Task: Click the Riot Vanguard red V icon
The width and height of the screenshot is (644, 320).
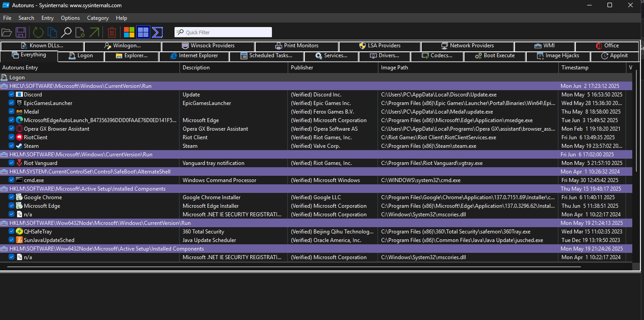Action: [x=19, y=163]
